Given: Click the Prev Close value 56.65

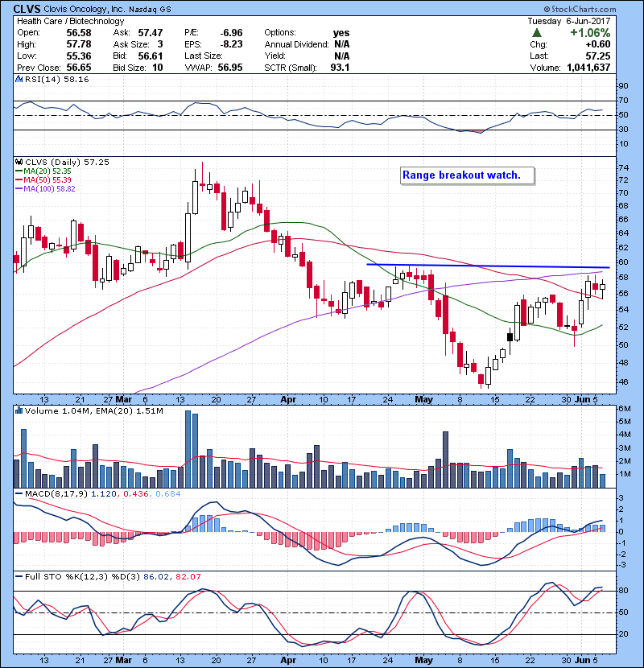Looking at the screenshot, I should [79, 68].
